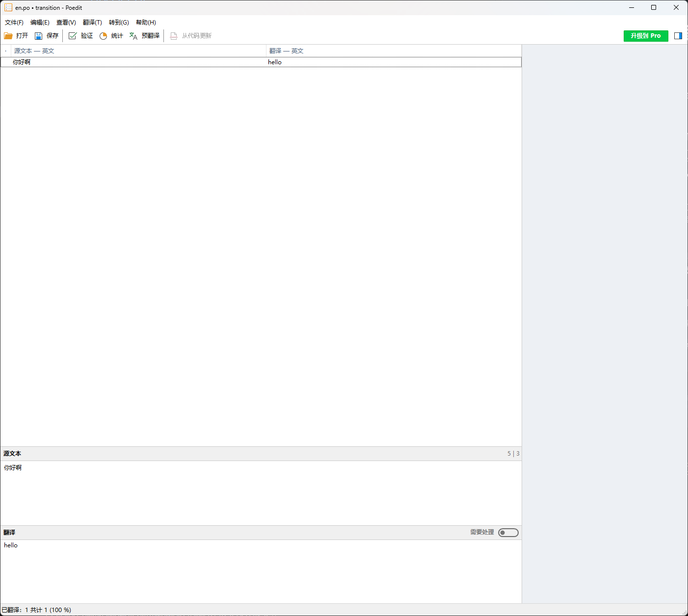Click the Poedit app icon in title bar

(8, 8)
